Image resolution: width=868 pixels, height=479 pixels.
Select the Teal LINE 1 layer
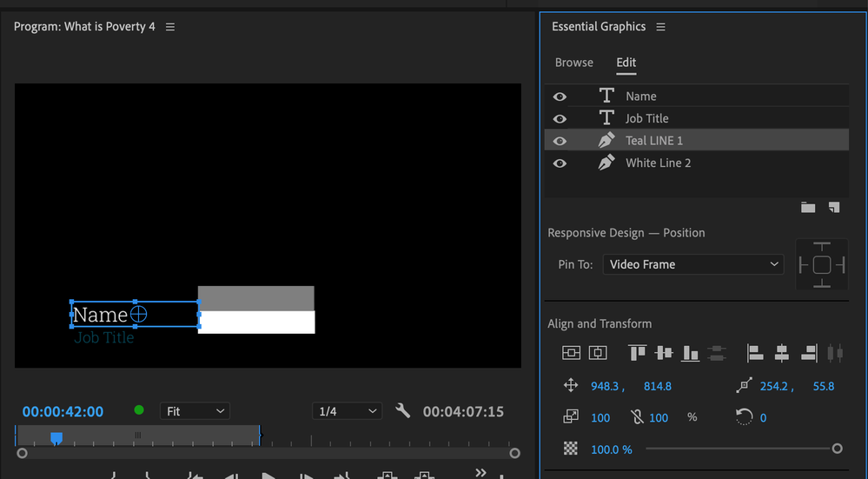(696, 140)
